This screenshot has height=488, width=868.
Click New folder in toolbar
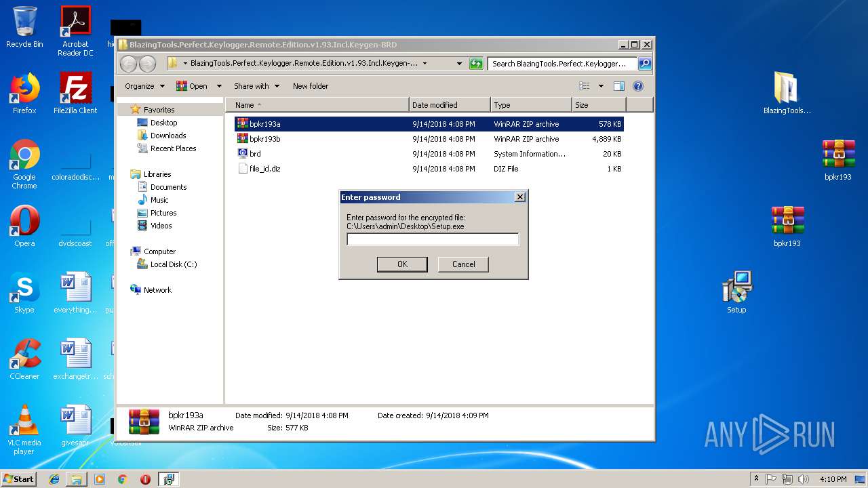tap(311, 86)
